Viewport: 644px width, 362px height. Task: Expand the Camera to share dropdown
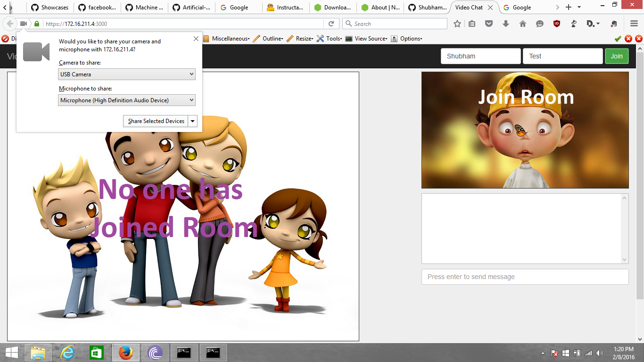point(127,74)
